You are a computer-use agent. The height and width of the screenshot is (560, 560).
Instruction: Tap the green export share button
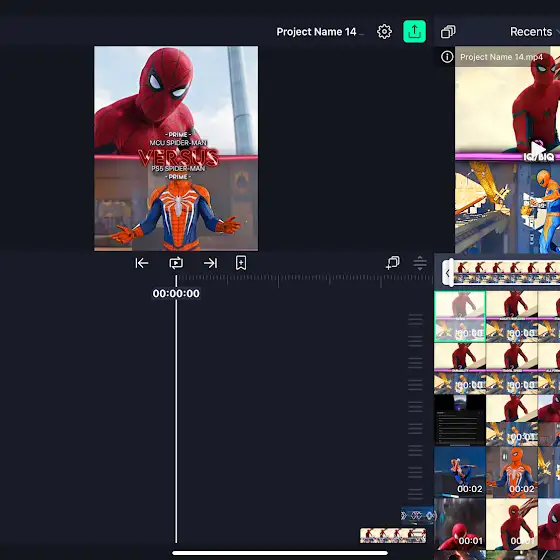click(414, 31)
